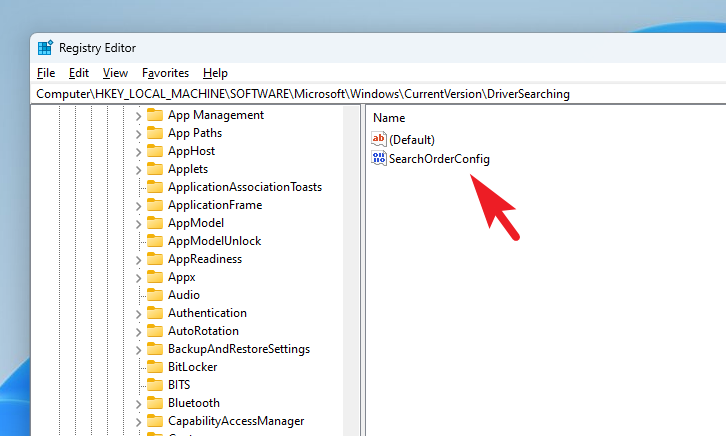This screenshot has width=726, height=436.
Task: Expand the AppHost key
Action: 138,152
